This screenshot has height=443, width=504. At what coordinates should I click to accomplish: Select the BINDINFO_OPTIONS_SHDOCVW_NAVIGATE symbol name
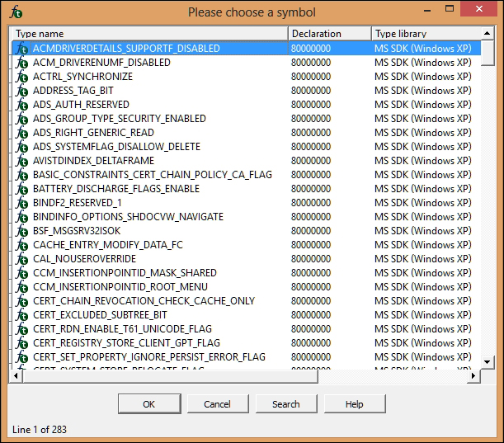128,217
